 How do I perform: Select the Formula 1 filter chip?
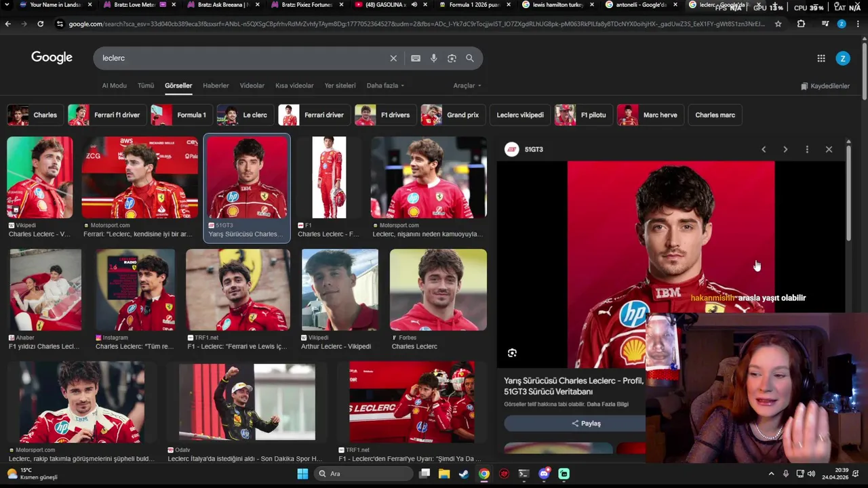[181, 115]
